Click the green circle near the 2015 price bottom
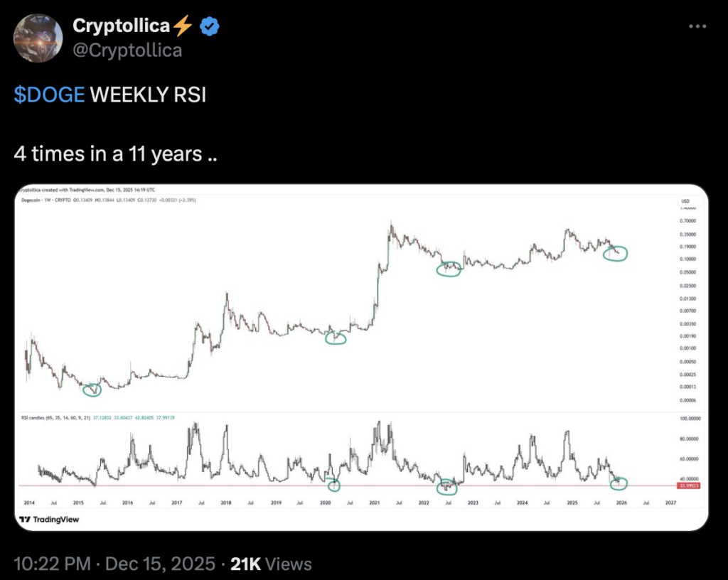 coord(92,390)
